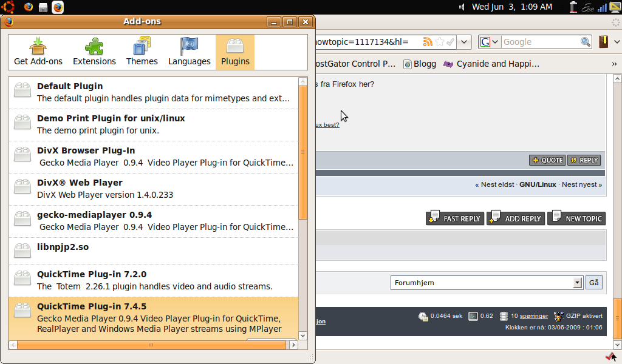The width and height of the screenshot is (622, 364).
Task: Switch to the Themes tab
Action: (142, 52)
